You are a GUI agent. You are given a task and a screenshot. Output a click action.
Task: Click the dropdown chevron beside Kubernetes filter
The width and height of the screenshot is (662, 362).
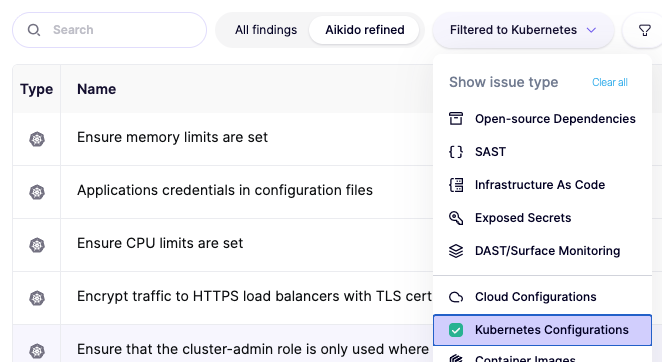coord(591,30)
